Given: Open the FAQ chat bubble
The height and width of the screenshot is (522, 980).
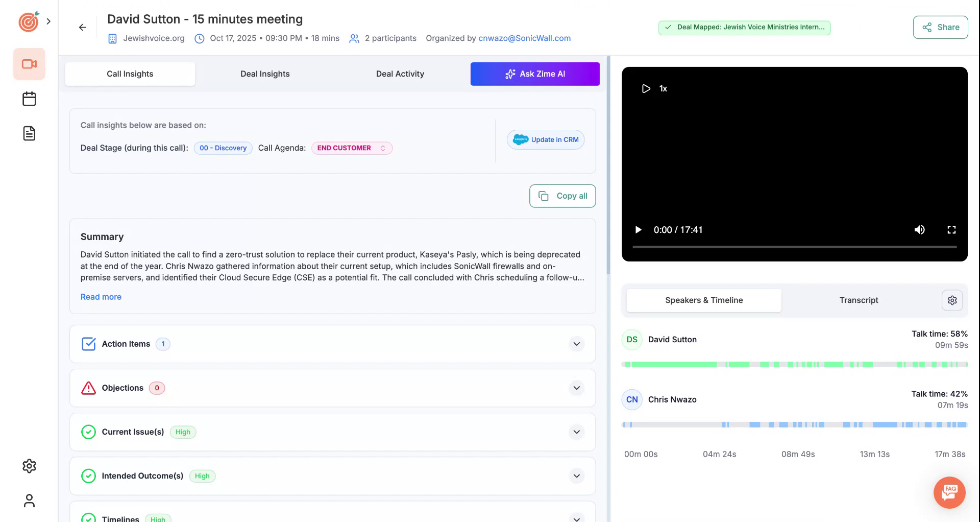Looking at the screenshot, I should [949, 492].
